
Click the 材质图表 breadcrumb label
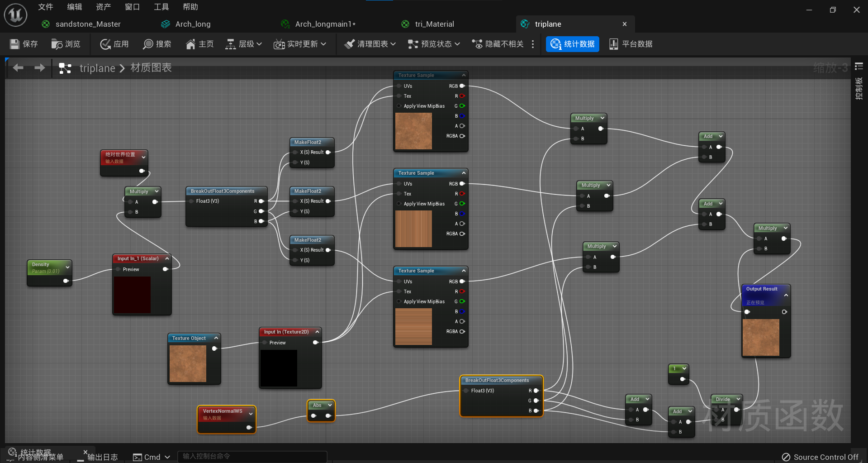click(x=151, y=68)
